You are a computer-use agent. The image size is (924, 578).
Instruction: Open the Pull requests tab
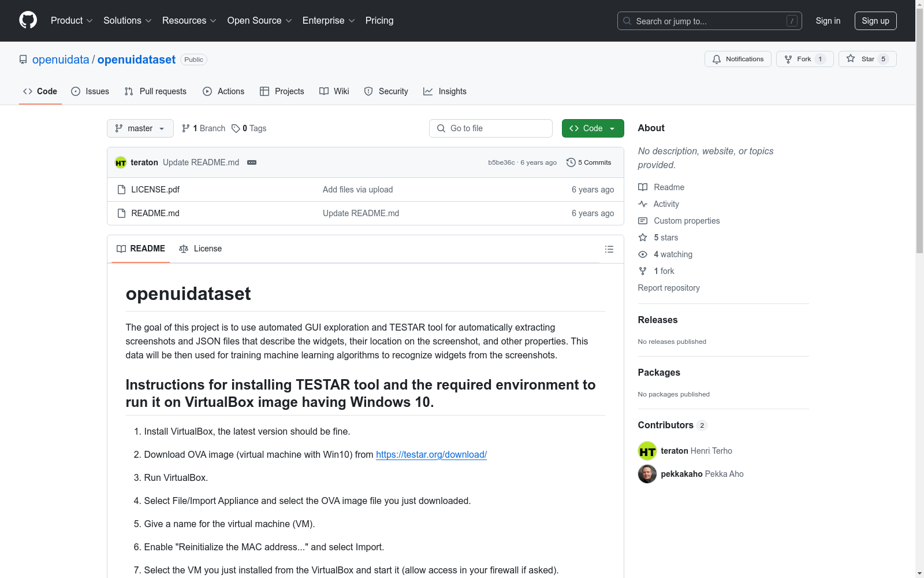(155, 91)
